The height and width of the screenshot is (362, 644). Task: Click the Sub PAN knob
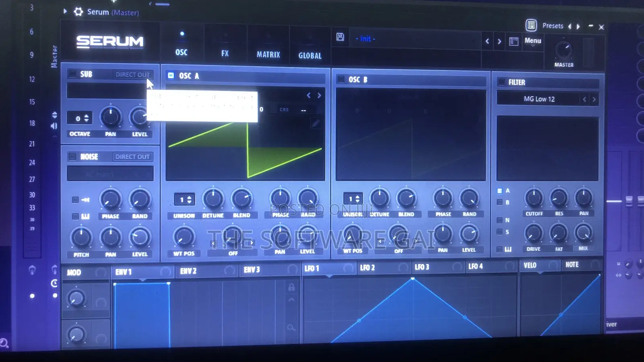pos(110,117)
